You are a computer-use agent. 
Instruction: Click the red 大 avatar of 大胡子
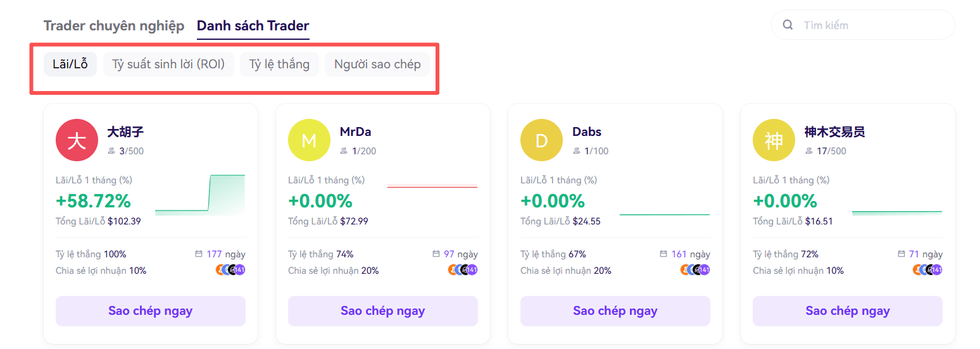pos(77,140)
